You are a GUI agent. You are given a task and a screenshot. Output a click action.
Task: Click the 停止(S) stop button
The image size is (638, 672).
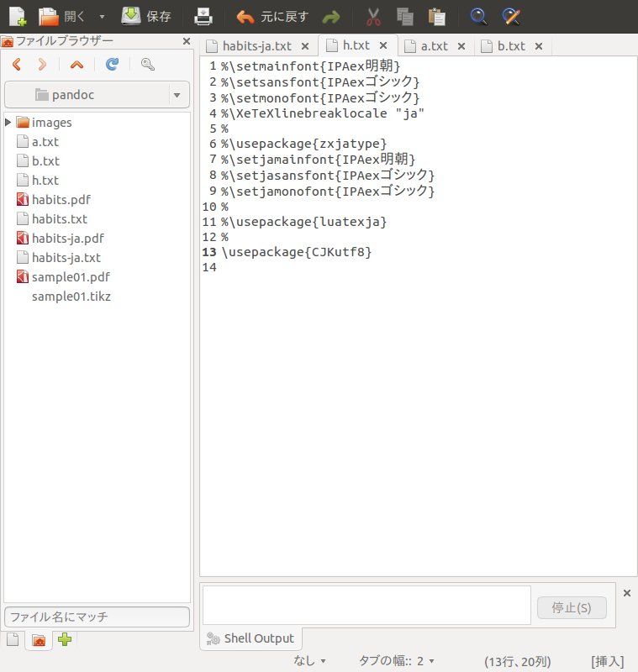[x=572, y=607]
